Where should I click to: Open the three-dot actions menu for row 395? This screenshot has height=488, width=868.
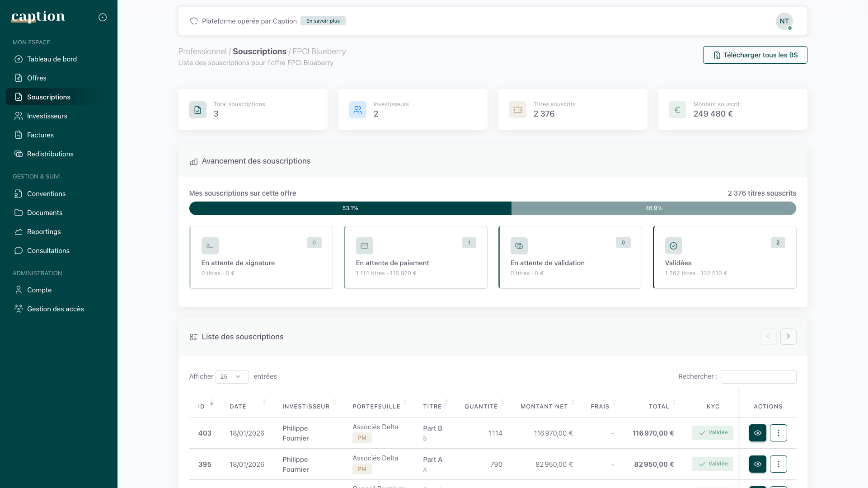click(x=778, y=464)
